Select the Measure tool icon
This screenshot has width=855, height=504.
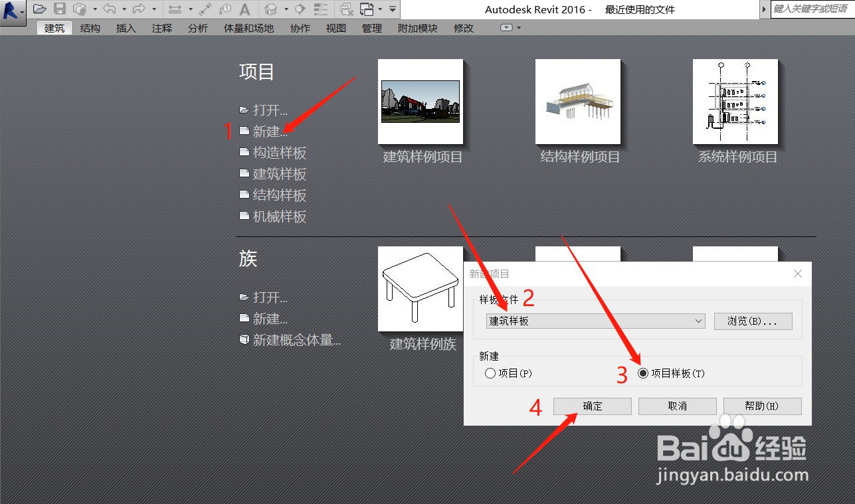coord(175,9)
